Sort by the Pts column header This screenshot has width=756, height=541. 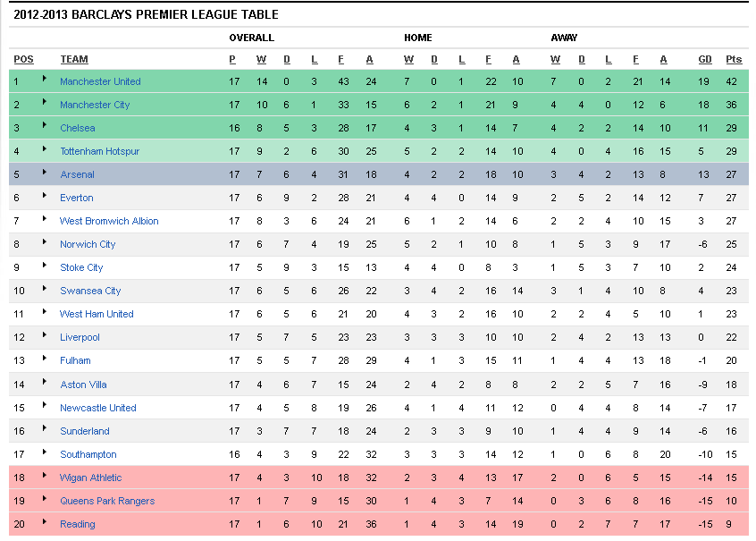(x=734, y=59)
